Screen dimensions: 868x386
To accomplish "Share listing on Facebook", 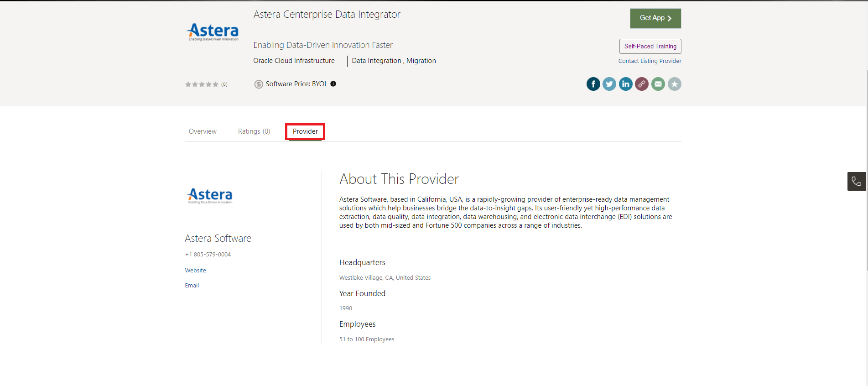I will pyautogui.click(x=593, y=84).
